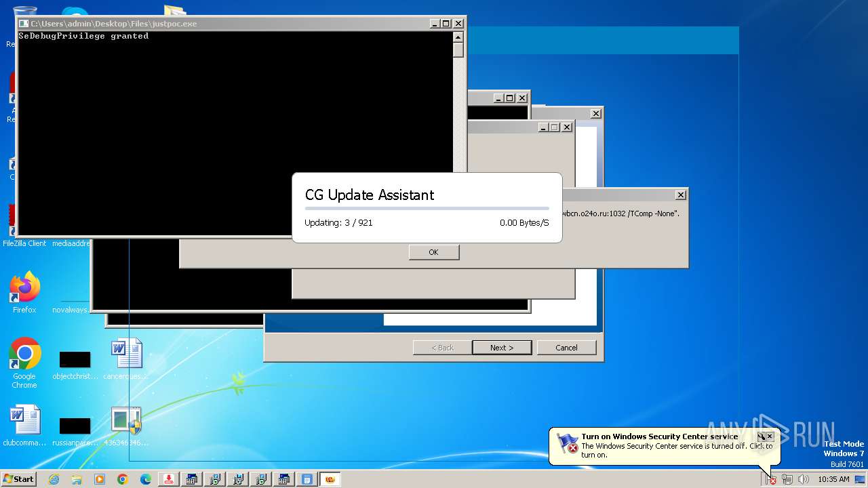Click the Updating: 3 / 921 status text
The width and height of the screenshot is (868, 488).
click(338, 222)
